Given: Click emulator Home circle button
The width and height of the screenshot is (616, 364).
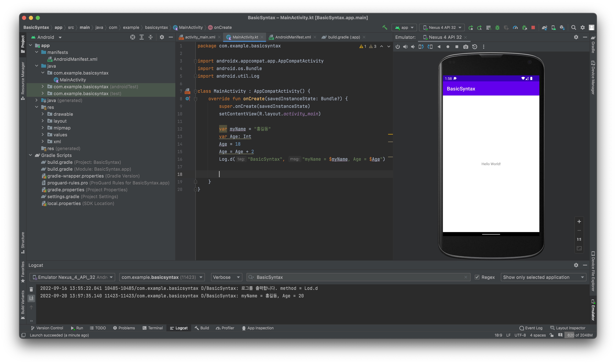Looking at the screenshot, I should point(448,47).
